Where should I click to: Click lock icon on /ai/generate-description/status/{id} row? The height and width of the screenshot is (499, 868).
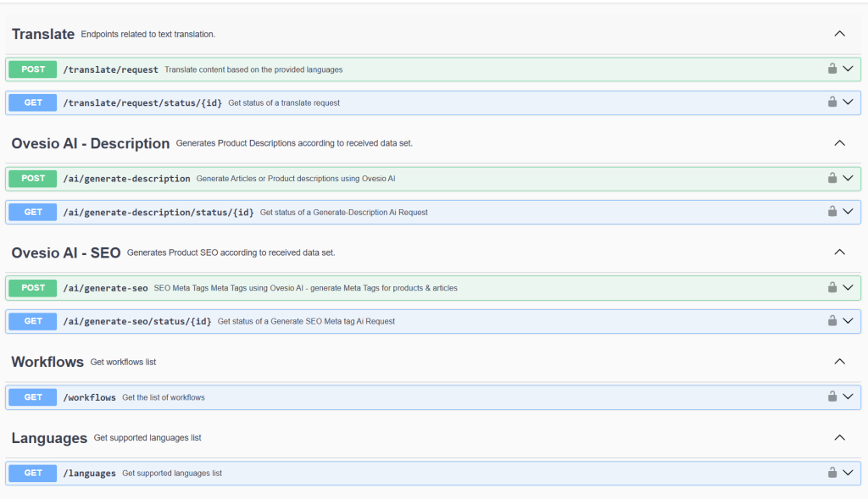coord(832,211)
